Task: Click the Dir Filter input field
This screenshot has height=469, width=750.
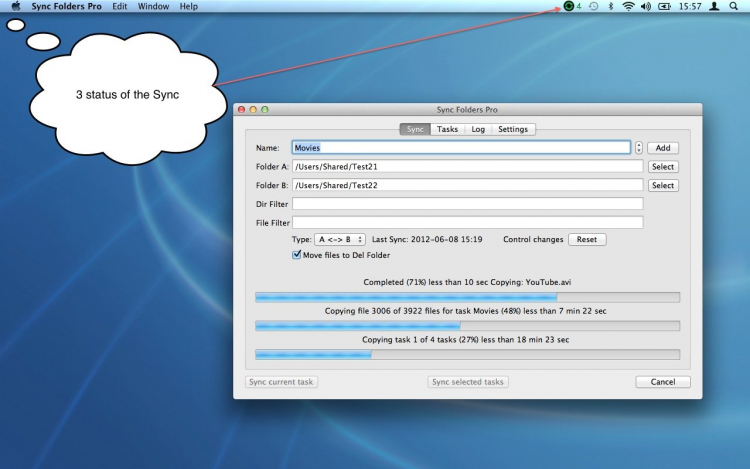Action: click(467, 204)
